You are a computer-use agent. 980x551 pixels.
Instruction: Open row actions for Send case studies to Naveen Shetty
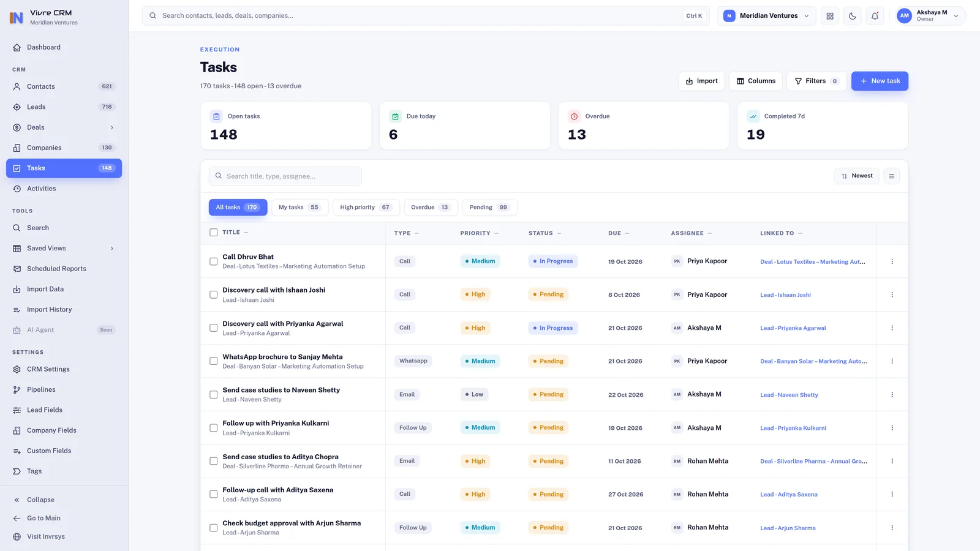(892, 395)
